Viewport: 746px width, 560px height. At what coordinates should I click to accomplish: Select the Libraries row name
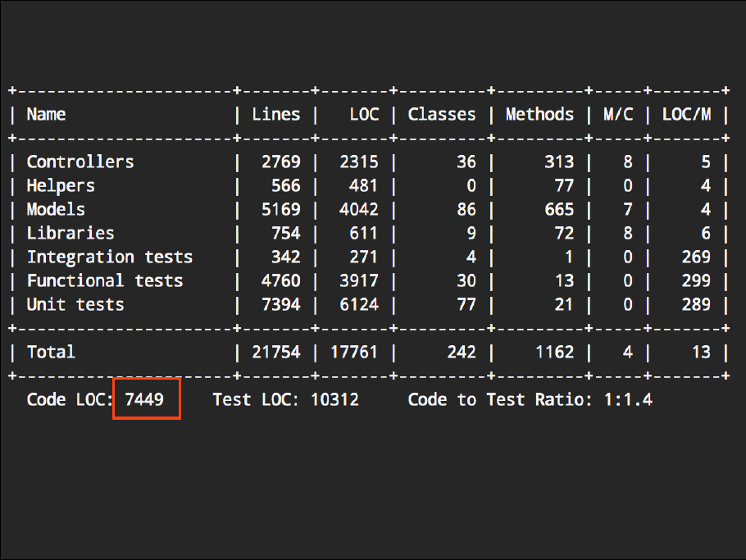click(71, 233)
